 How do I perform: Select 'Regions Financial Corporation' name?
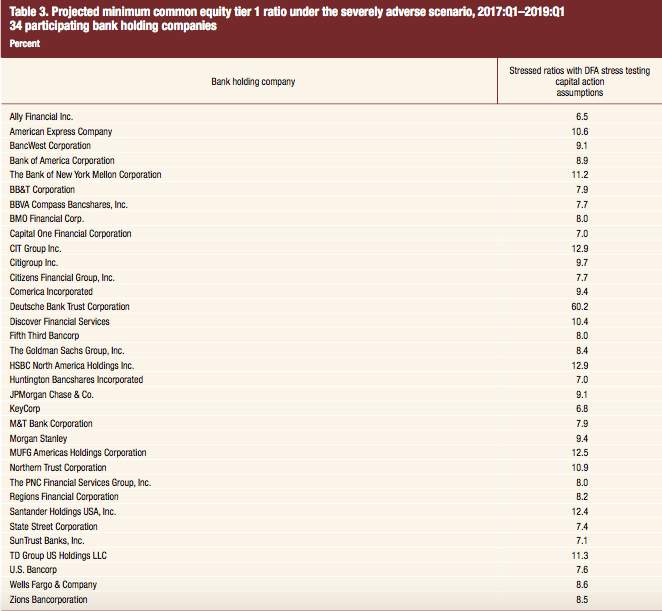pos(64,497)
